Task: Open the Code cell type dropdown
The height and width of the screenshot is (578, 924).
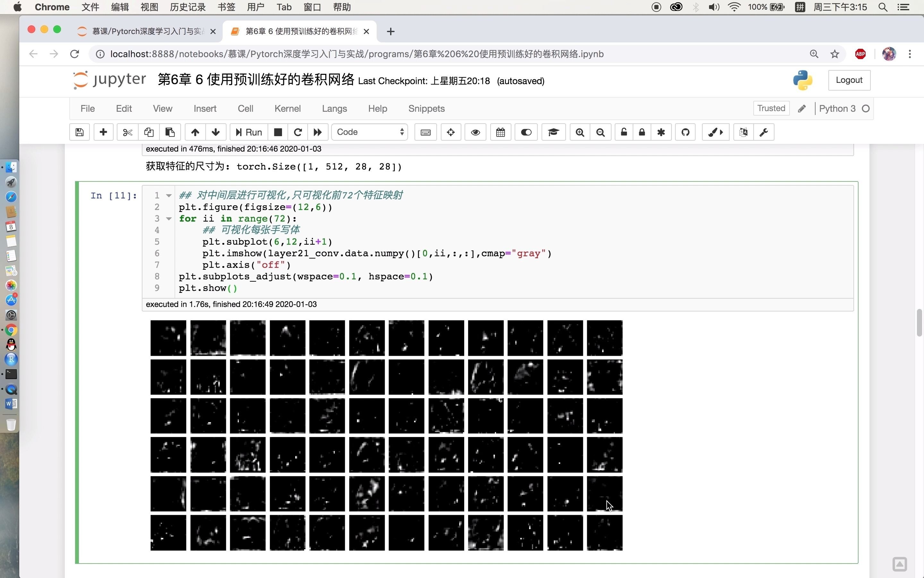Action: (370, 132)
